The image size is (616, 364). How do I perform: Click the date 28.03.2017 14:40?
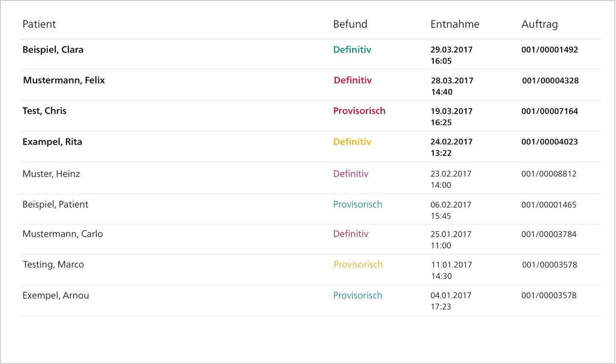tap(452, 86)
